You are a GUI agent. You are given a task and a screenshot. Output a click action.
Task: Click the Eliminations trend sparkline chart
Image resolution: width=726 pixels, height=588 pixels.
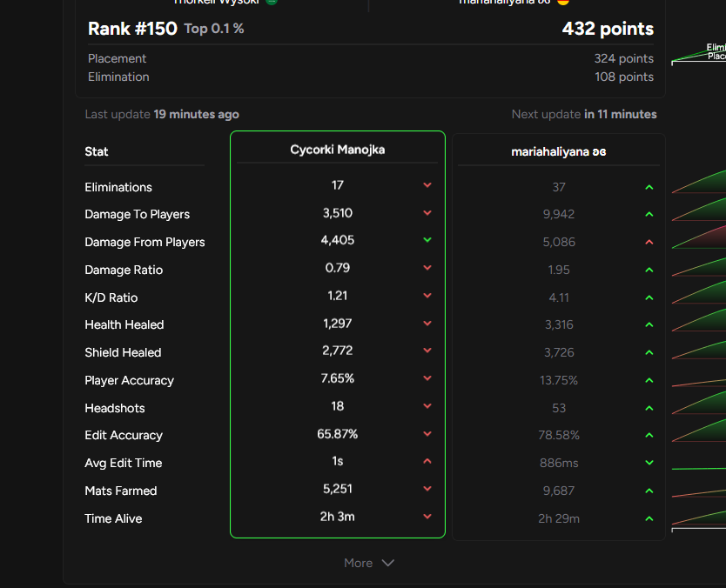[x=699, y=182]
